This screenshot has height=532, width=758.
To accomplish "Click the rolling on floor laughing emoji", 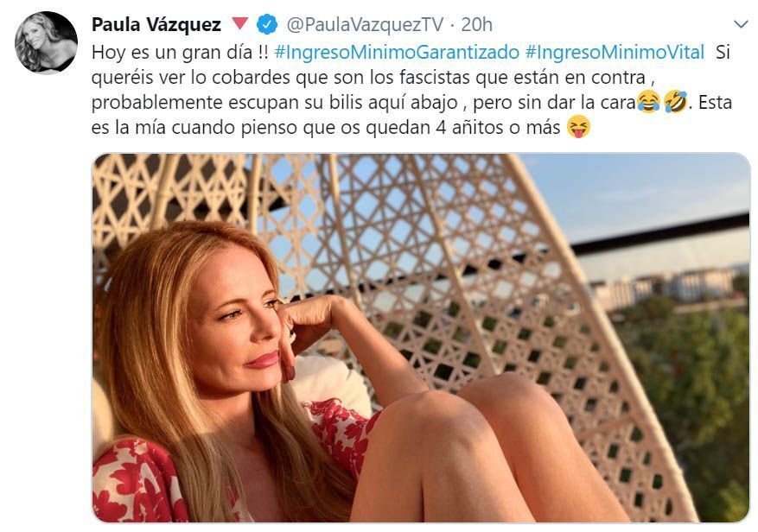I will [x=675, y=103].
